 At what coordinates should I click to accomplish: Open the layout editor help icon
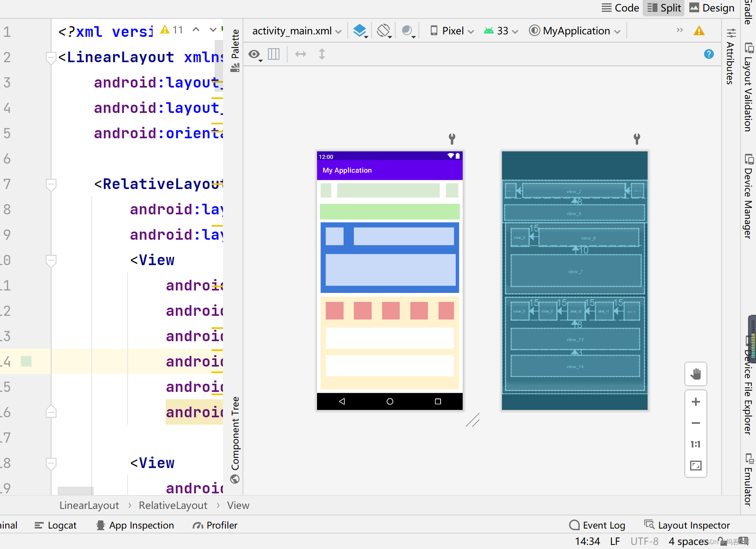(709, 54)
